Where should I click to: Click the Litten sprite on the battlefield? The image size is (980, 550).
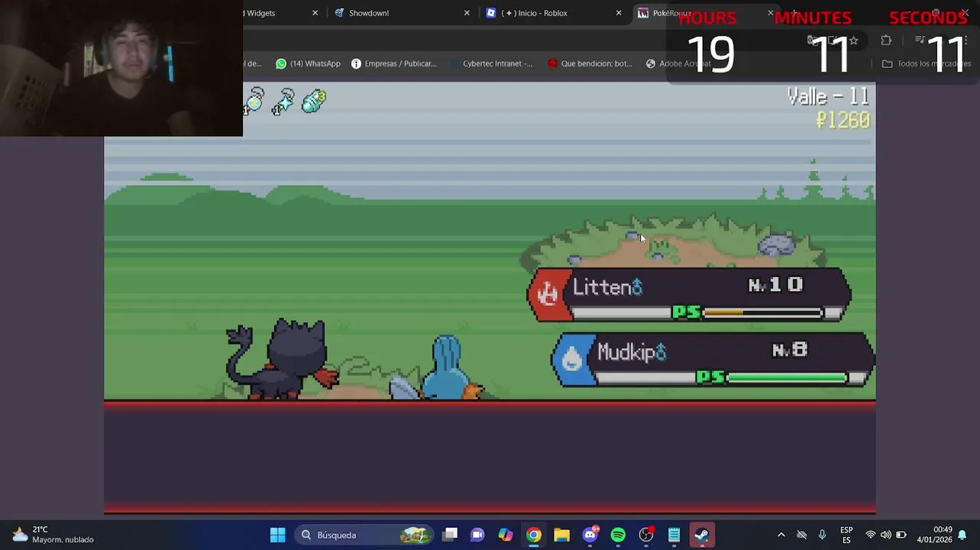pyautogui.click(x=283, y=359)
